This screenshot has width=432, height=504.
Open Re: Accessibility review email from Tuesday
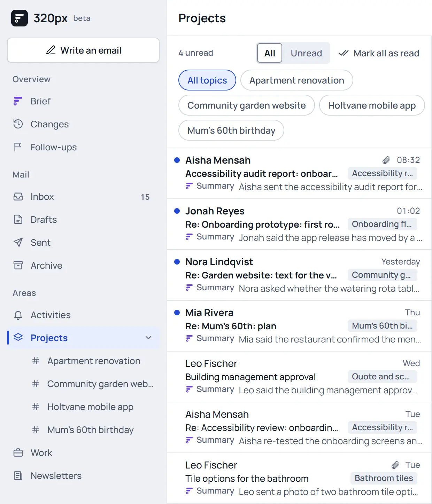[300, 428]
